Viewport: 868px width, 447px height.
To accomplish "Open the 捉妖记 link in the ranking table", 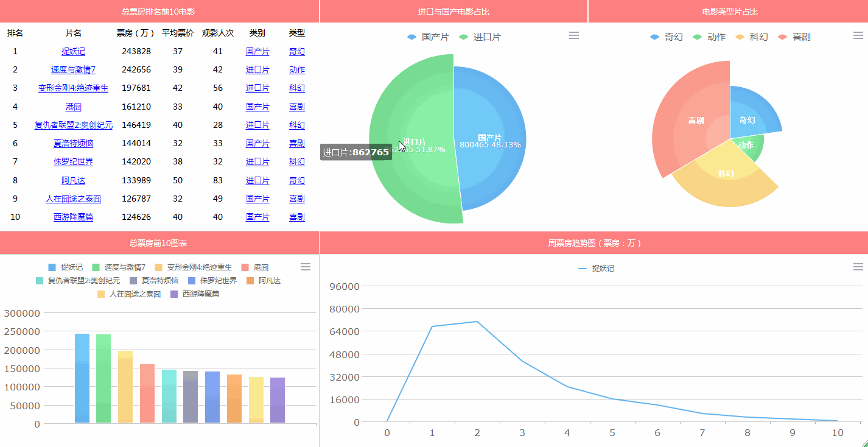I will pos(73,51).
